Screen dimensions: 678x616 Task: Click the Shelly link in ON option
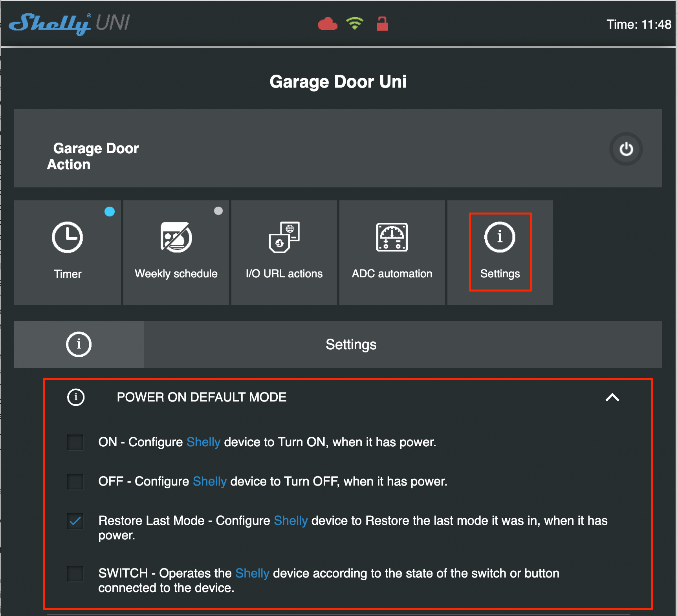203,442
